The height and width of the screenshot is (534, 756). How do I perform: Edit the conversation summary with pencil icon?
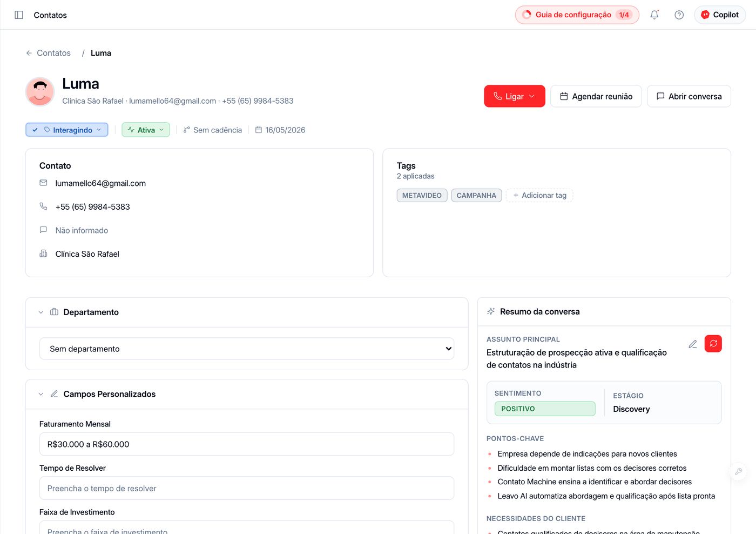coord(693,344)
